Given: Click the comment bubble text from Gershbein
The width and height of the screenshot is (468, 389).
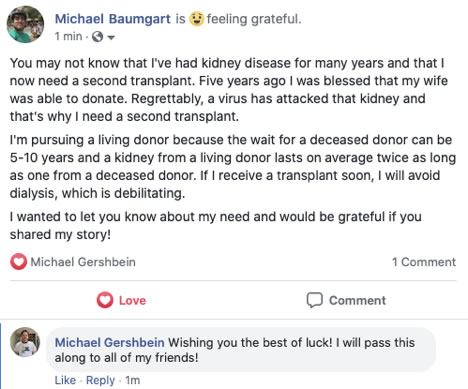Looking at the screenshot, I should coord(235,350).
